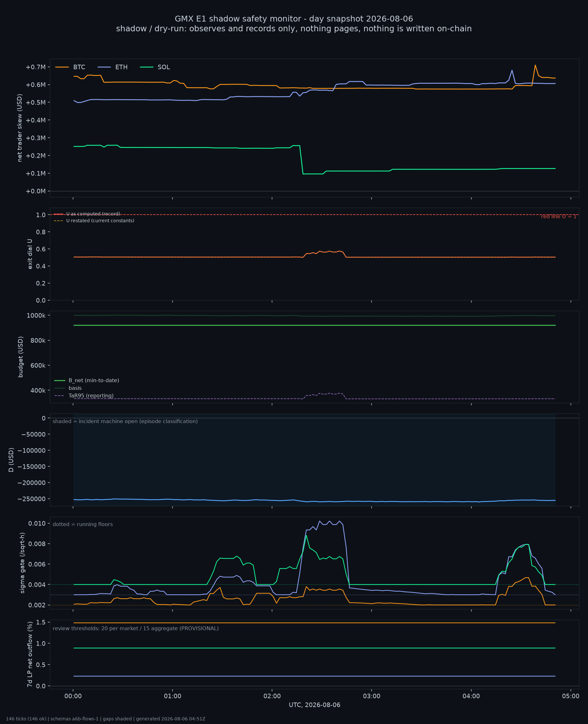Click the 600k budget tick label
The image size is (588, 724).
[x=38, y=366]
